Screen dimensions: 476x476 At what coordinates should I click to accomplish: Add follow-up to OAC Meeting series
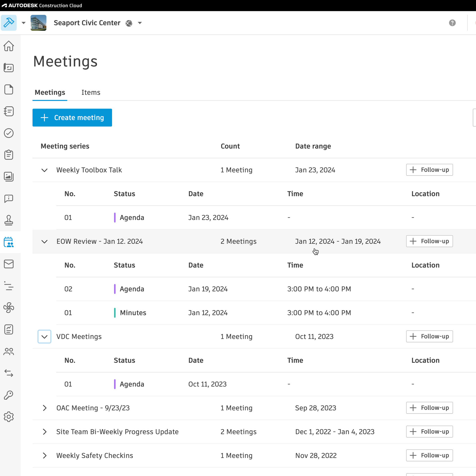(429, 408)
